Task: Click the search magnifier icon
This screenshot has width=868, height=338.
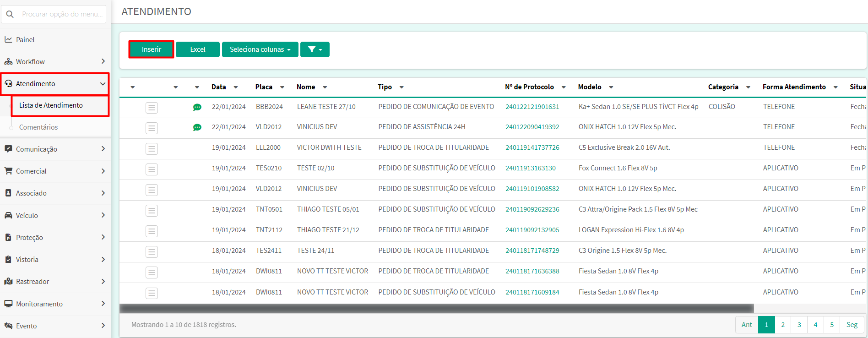Action: (10, 14)
